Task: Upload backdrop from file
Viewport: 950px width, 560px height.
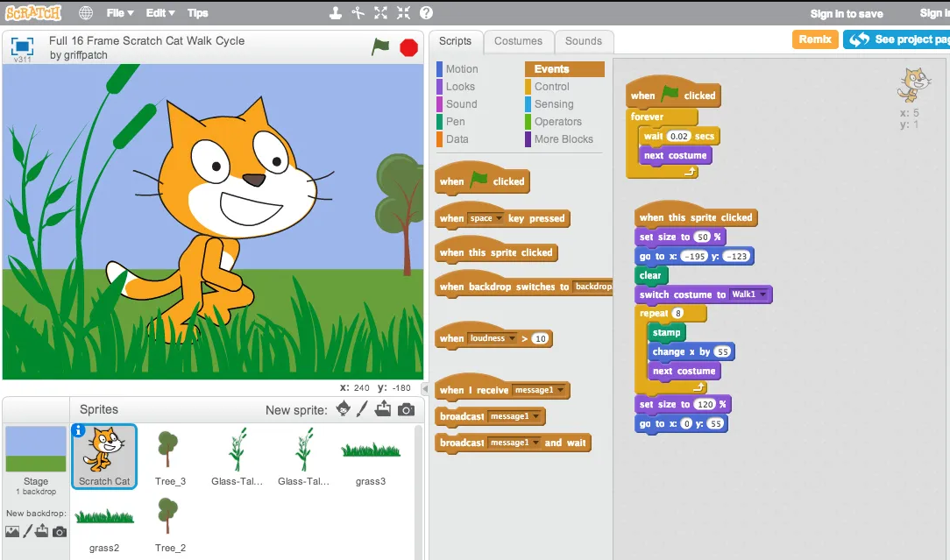Action: [x=42, y=531]
